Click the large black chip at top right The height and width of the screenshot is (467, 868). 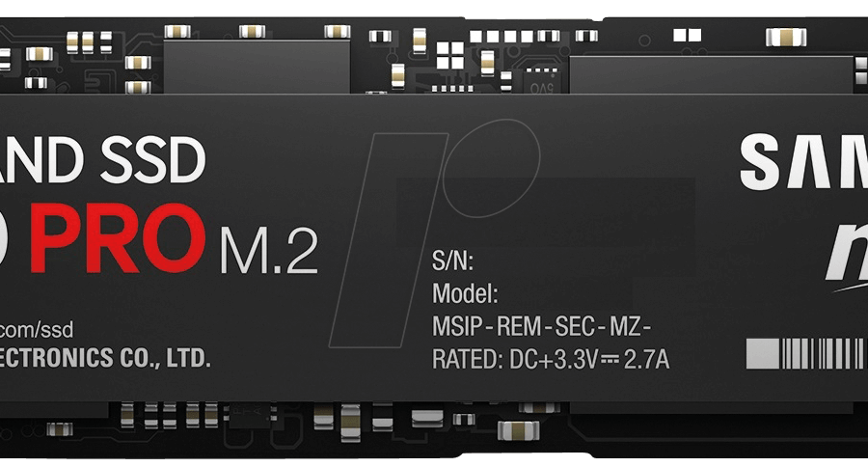coord(712,74)
